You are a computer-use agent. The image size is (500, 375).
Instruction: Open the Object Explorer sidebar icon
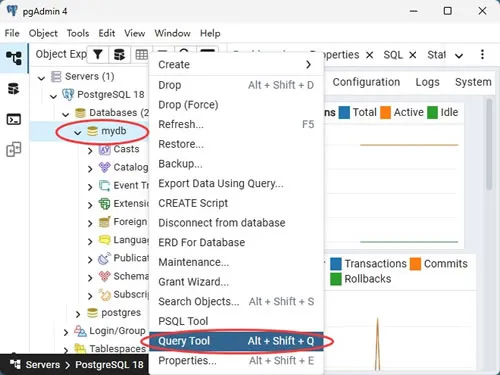[x=14, y=58]
